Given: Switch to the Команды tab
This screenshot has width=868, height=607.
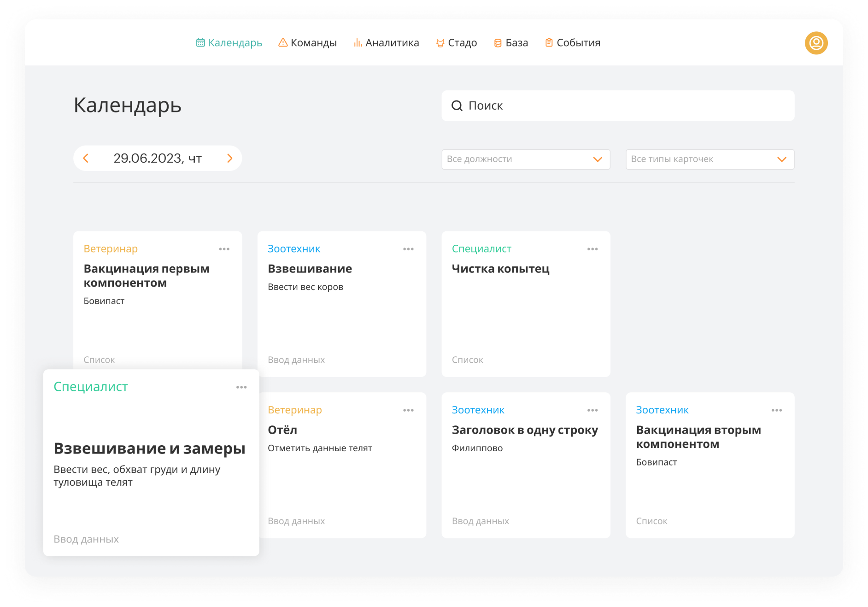Looking at the screenshot, I should coord(308,43).
